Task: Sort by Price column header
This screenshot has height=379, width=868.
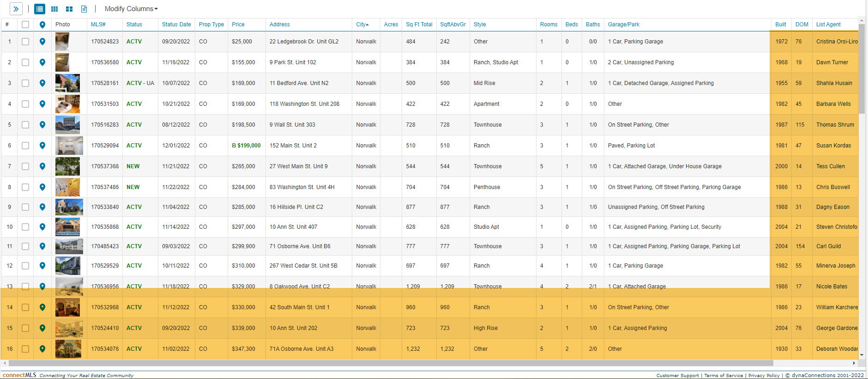Action: point(238,24)
